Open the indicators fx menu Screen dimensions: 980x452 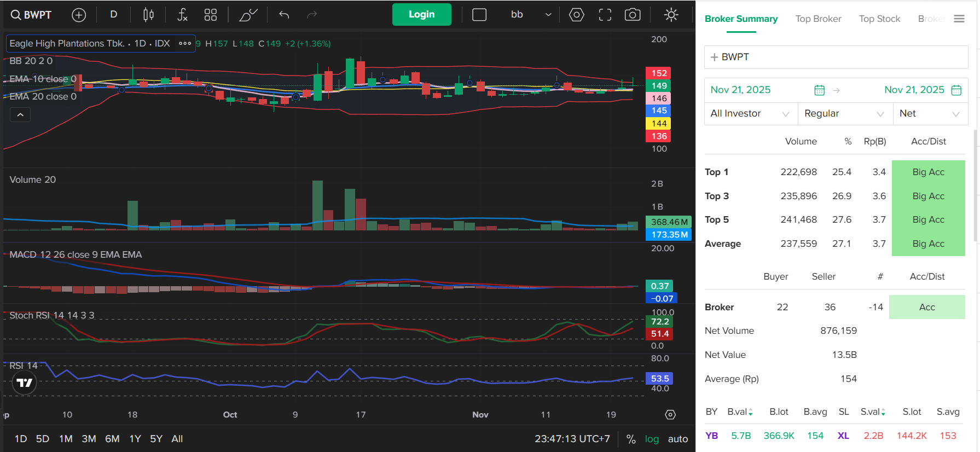182,15
